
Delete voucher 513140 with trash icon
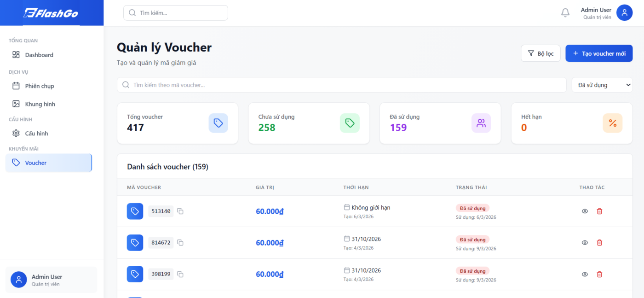click(599, 211)
